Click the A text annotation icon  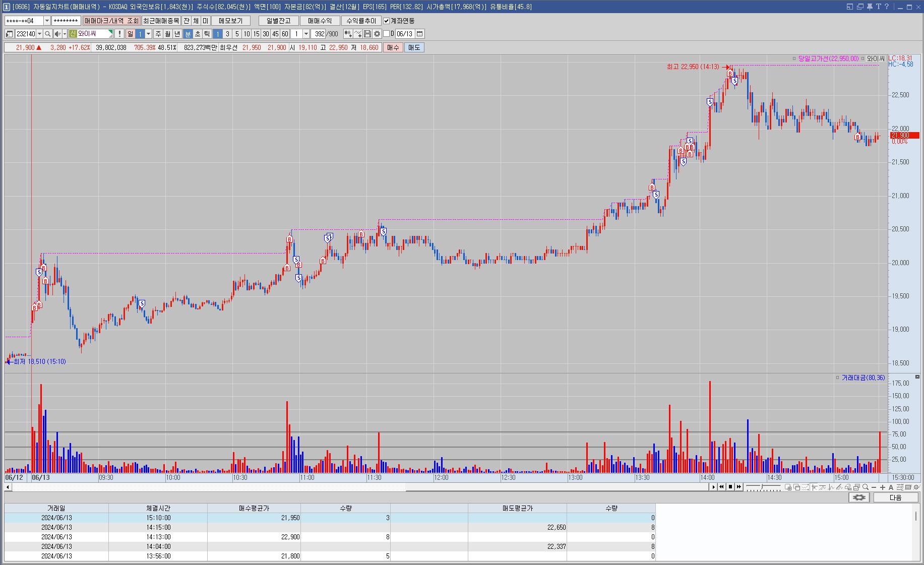(891, 487)
